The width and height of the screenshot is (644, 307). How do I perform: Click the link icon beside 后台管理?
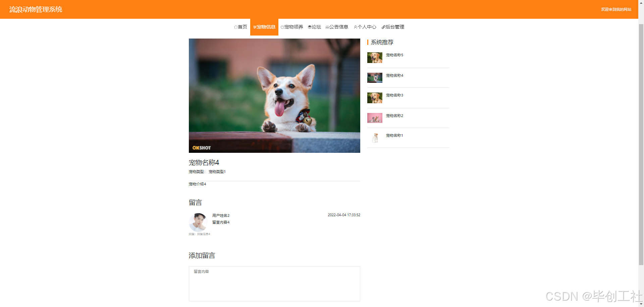383,27
